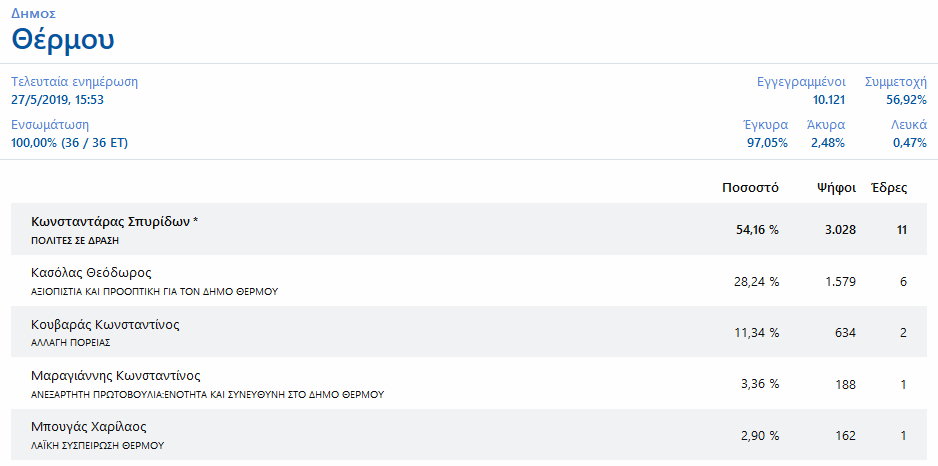938x466 pixels.
Task: Click the Ενσωμάτωση 100,00% (36 / 36 ΕΤ) value
Action: click(69, 143)
